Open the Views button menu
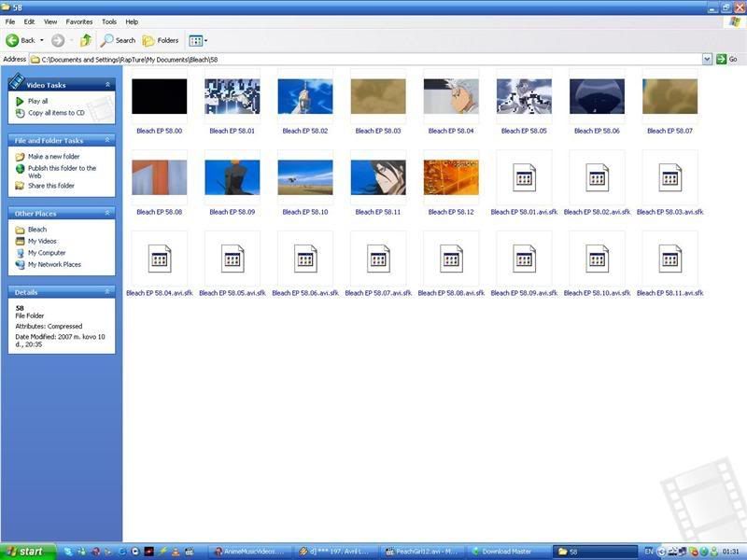 tap(198, 40)
